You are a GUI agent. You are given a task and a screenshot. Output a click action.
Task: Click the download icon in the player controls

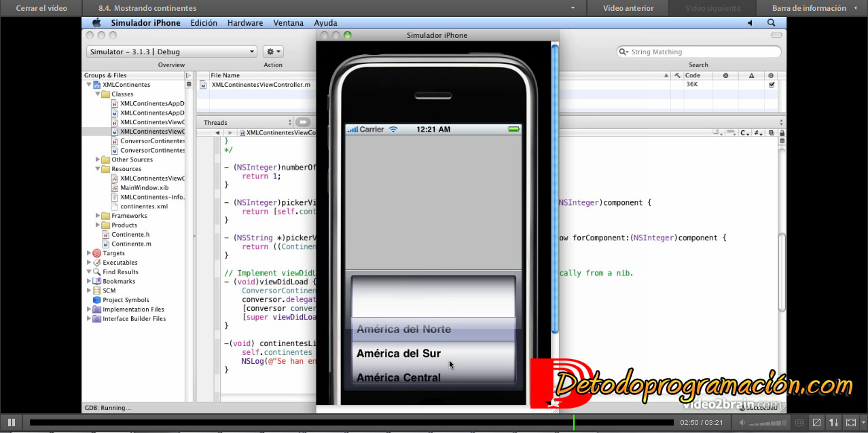(834, 422)
